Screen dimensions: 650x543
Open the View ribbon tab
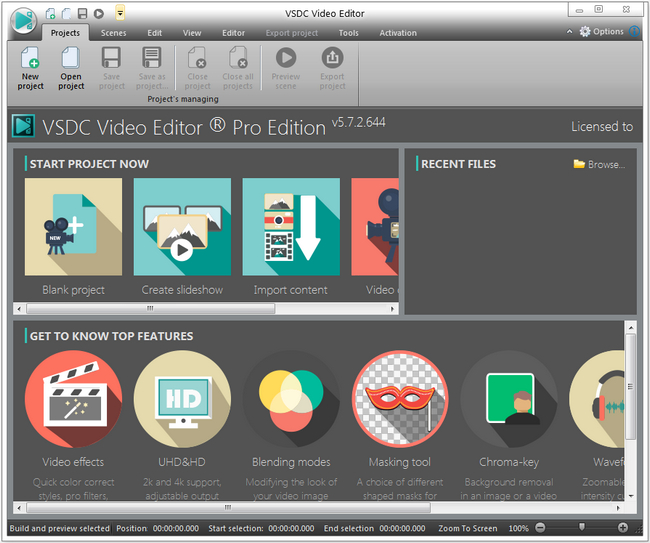[x=192, y=33]
